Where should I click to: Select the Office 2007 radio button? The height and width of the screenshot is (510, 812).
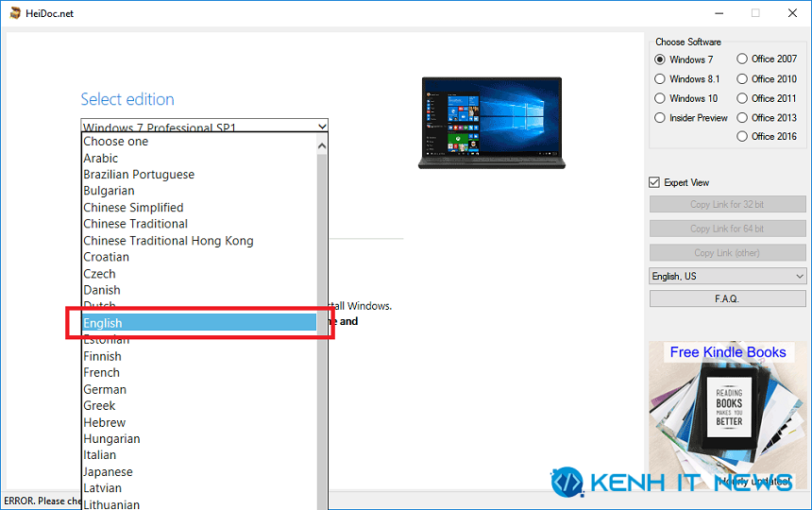pos(742,59)
